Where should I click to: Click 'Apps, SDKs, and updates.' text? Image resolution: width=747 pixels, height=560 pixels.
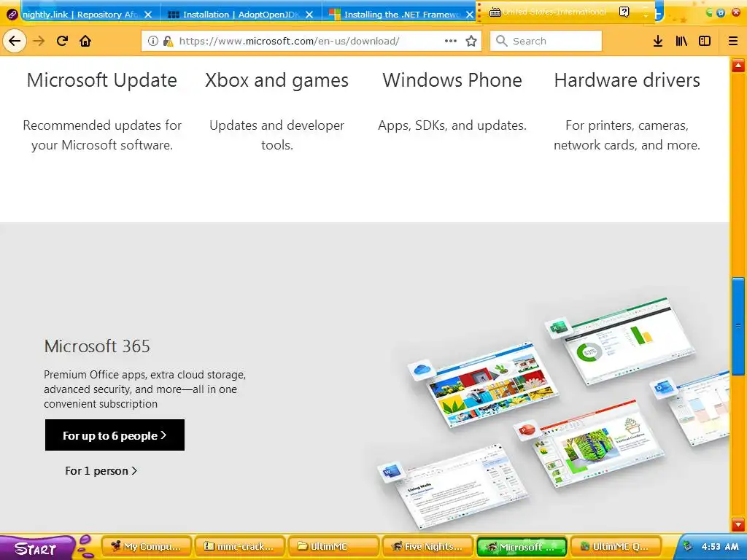(x=452, y=125)
